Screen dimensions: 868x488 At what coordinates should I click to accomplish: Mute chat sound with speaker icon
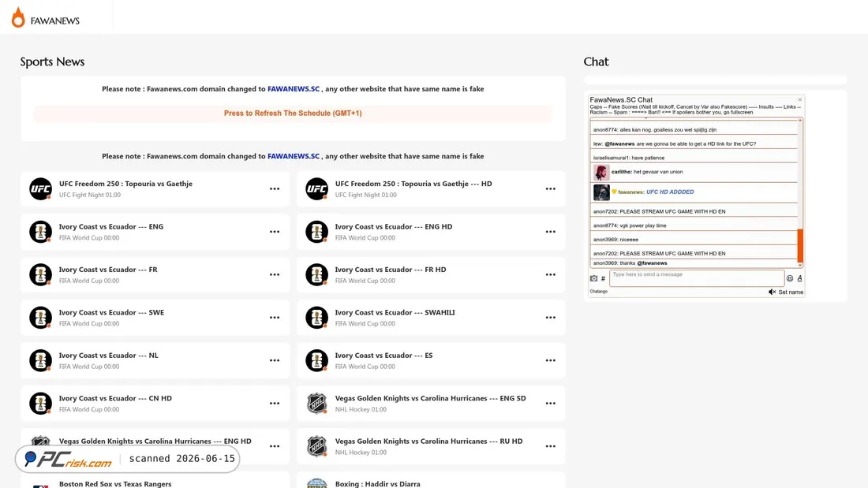772,292
